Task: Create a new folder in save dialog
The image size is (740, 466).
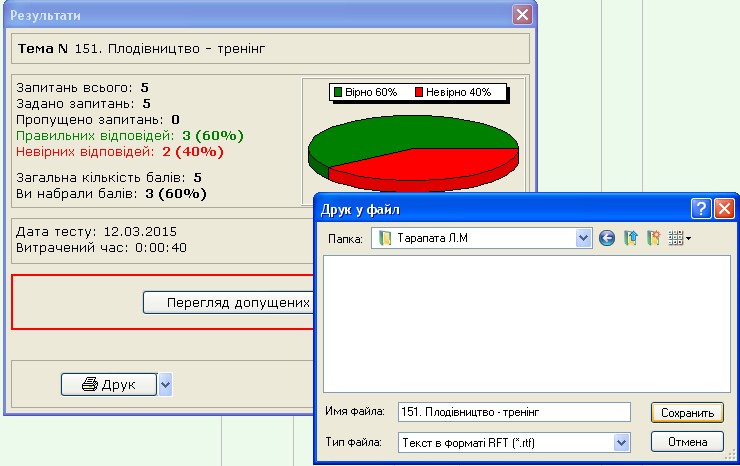Action: (x=653, y=238)
